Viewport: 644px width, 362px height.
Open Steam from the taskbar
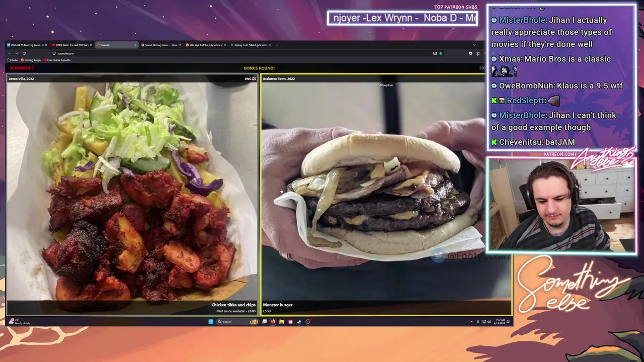[x=299, y=322]
